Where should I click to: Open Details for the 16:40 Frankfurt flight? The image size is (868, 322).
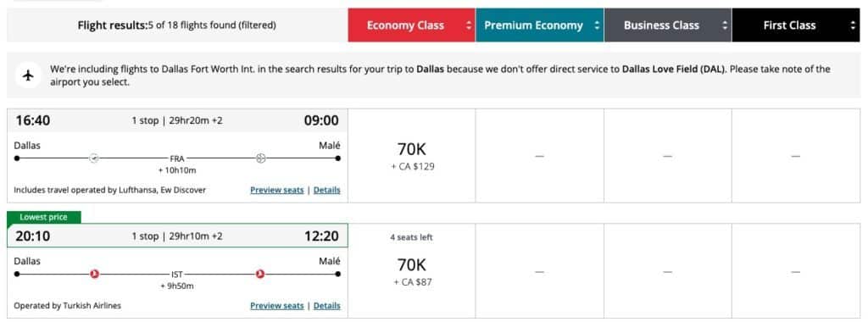(327, 190)
